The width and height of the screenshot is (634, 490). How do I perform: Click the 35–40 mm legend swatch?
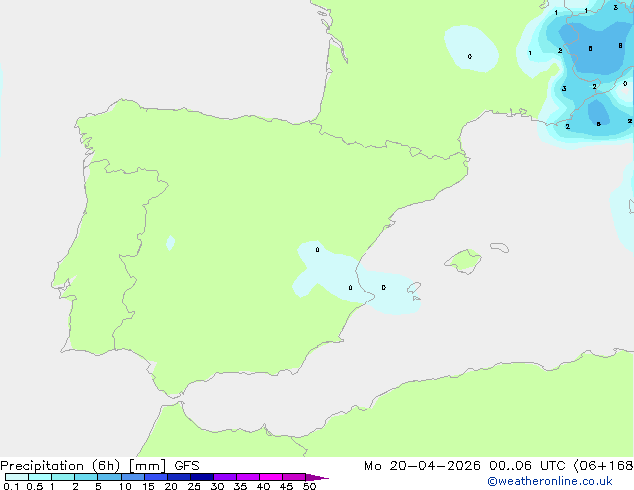[x=248, y=477]
